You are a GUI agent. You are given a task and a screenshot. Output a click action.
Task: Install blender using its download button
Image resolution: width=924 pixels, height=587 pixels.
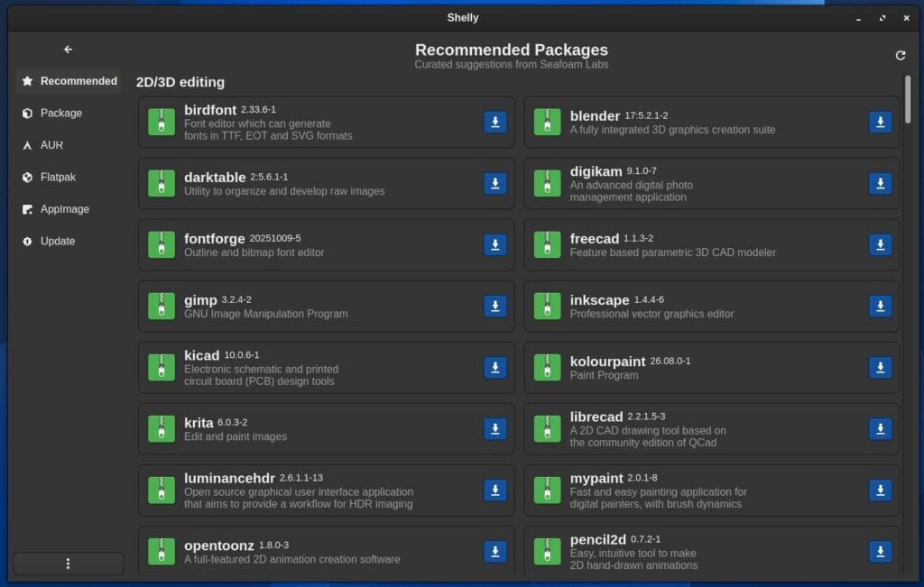881,122
